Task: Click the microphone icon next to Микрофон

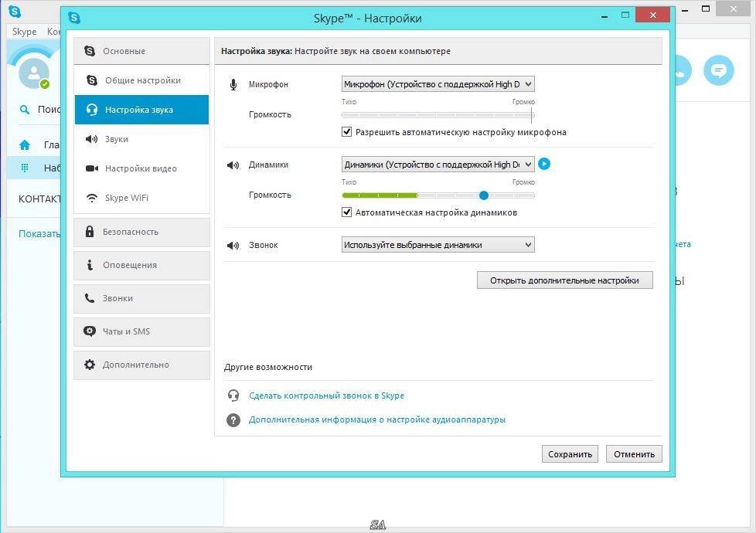Action: coord(233,85)
